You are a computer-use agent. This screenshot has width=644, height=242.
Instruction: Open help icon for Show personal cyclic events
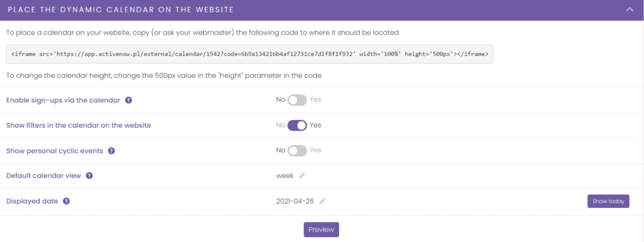tap(111, 151)
